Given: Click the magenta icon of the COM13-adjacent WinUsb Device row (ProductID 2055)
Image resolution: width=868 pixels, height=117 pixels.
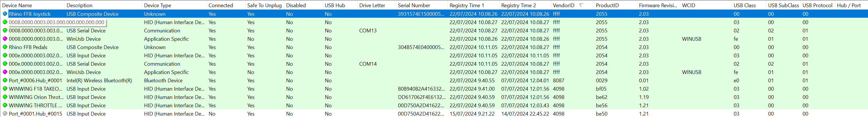Looking at the screenshot, I should click(5, 39).
